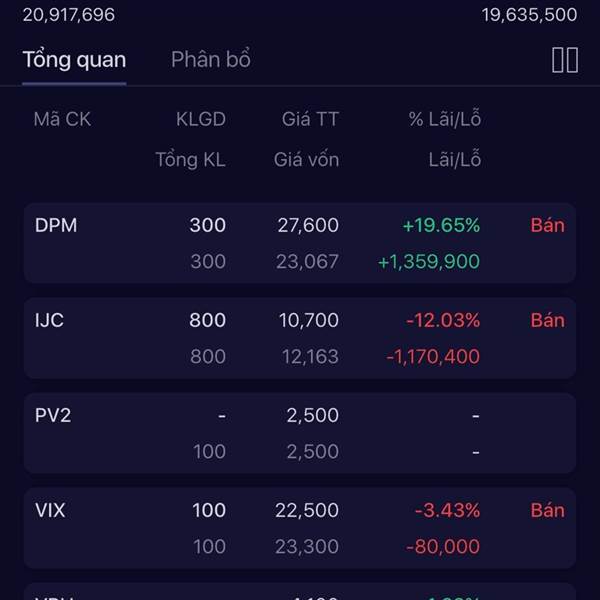This screenshot has width=600, height=600.
Task: Select VIX loss percentage -3.43%
Action: click(x=447, y=511)
